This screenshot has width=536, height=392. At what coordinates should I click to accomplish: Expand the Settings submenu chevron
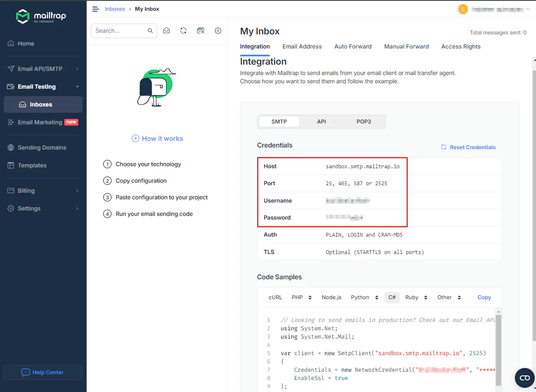click(x=77, y=208)
